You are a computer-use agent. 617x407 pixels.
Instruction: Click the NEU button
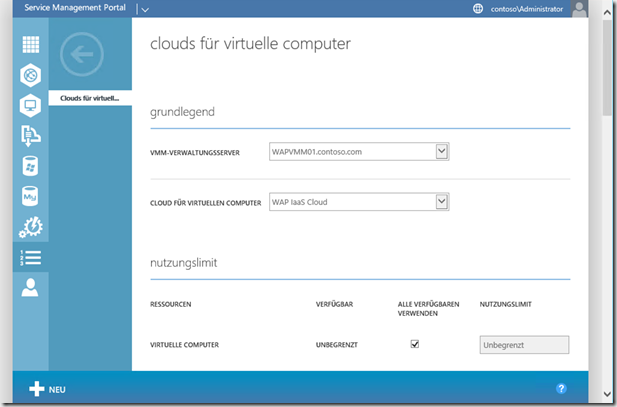(48, 389)
